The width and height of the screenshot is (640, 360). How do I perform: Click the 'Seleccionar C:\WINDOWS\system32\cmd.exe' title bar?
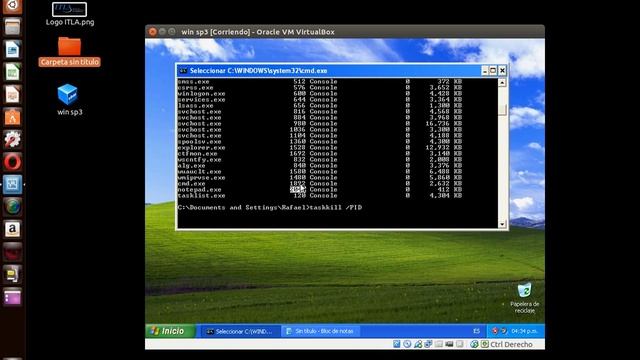point(329,71)
